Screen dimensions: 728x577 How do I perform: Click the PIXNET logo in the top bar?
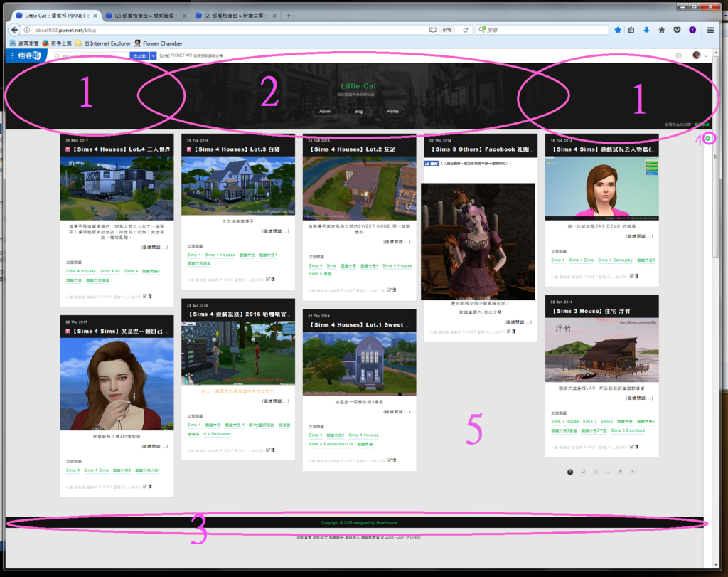coord(26,55)
